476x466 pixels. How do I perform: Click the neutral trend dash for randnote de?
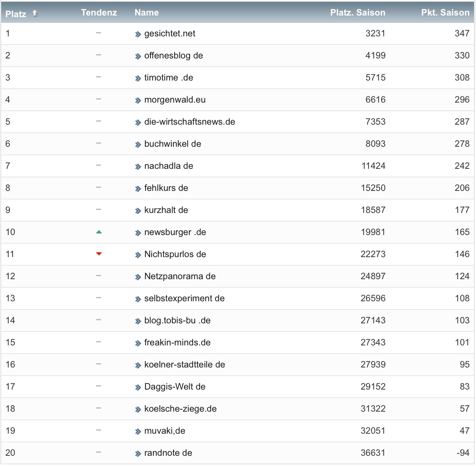pyautogui.click(x=99, y=453)
